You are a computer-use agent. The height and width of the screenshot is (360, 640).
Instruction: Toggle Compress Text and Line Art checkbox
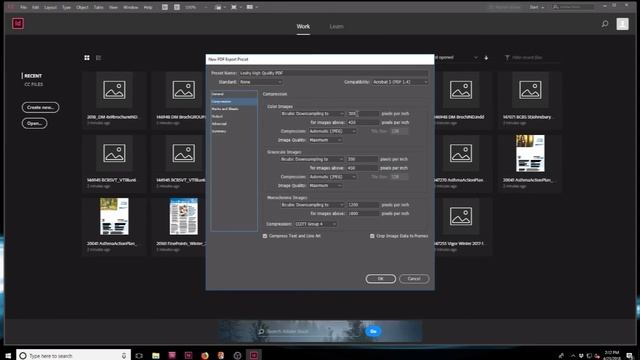(x=265, y=236)
